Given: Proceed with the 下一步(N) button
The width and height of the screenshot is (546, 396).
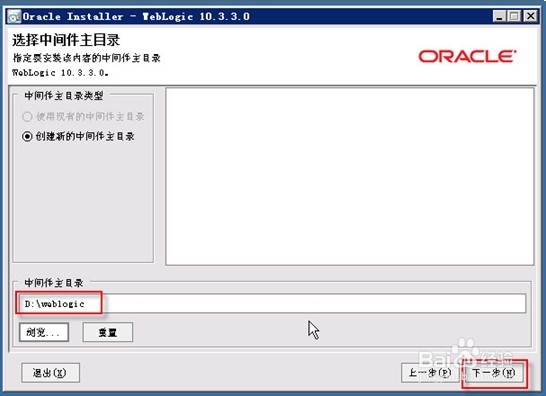Looking at the screenshot, I should (494, 373).
